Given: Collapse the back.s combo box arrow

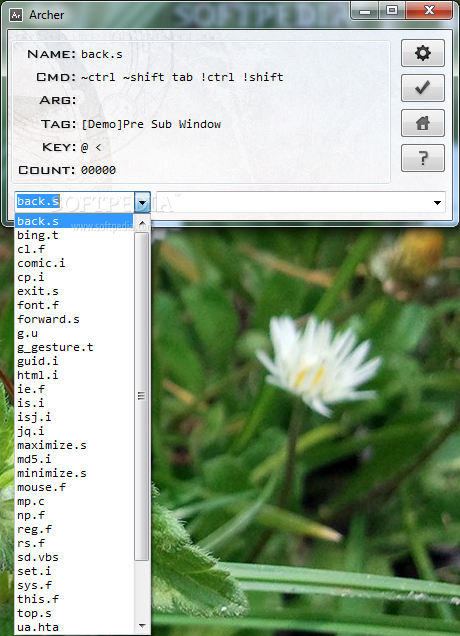Looking at the screenshot, I should (142, 202).
